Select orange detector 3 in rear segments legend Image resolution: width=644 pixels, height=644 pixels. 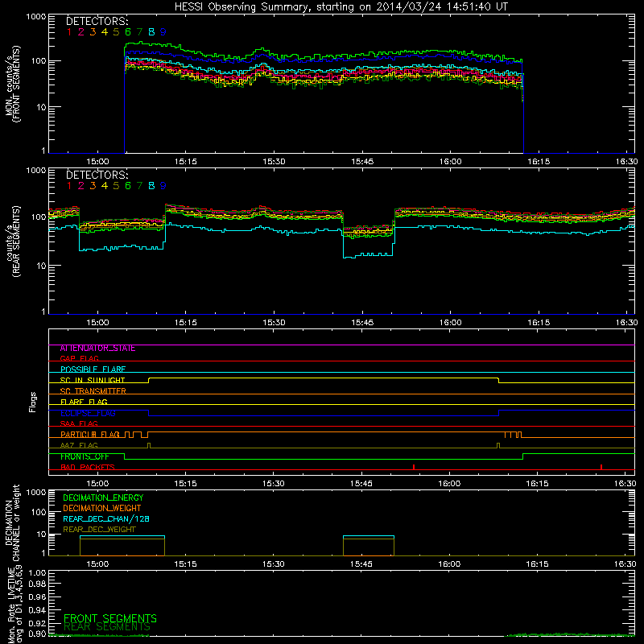(x=93, y=186)
